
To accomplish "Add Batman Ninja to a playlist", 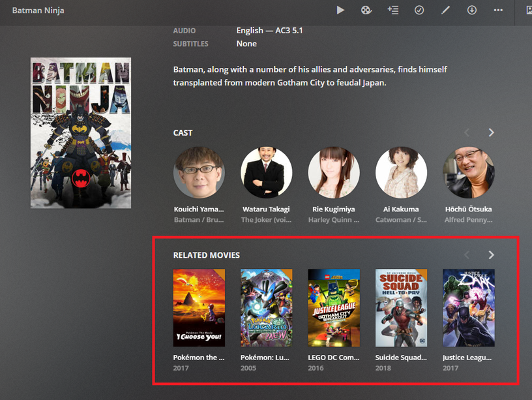I will 393,10.
